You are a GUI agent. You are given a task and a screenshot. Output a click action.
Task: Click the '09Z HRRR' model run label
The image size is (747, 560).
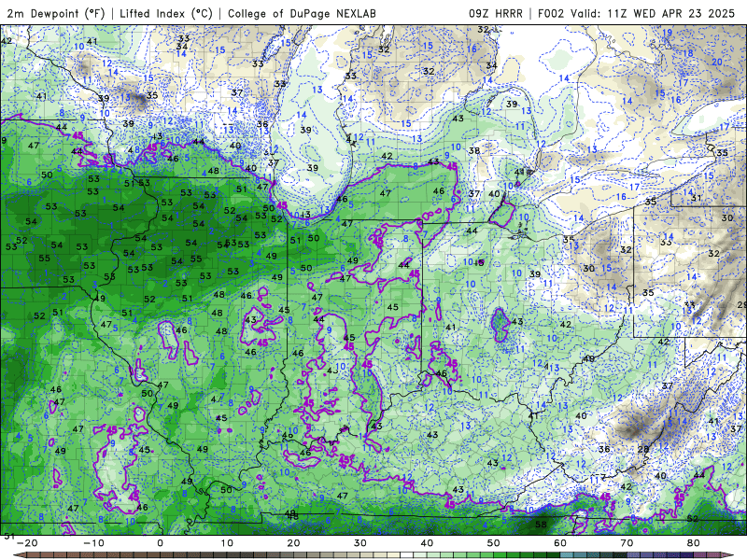pyautogui.click(x=496, y=13)
